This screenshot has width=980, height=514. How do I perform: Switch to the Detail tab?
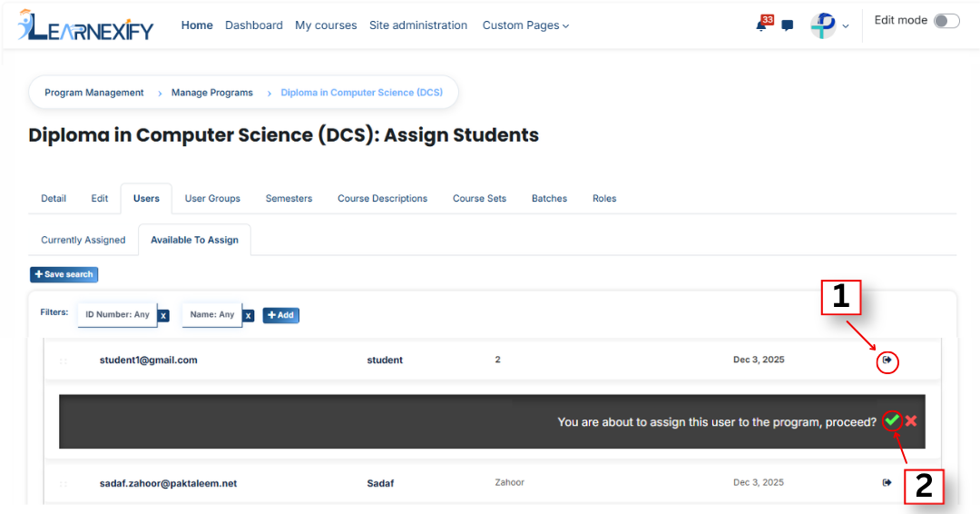[x=54, y=198]
